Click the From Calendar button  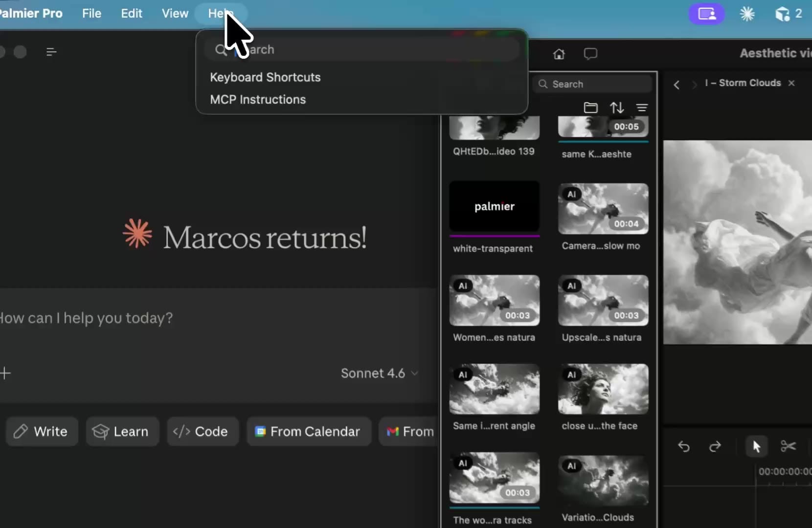[x=309, y=431]
